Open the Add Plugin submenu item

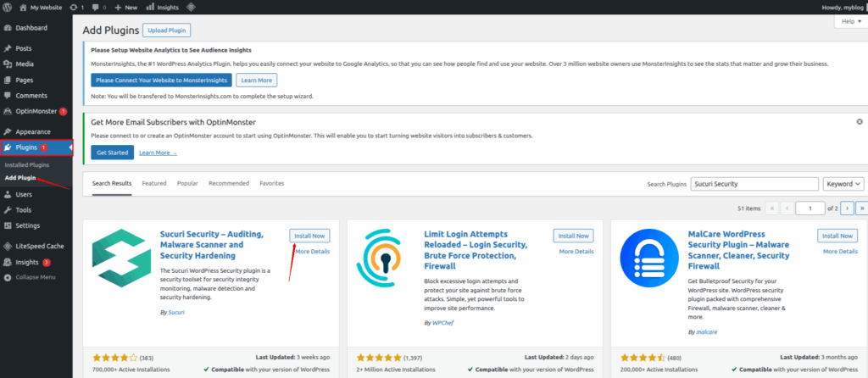click(20, 178)
